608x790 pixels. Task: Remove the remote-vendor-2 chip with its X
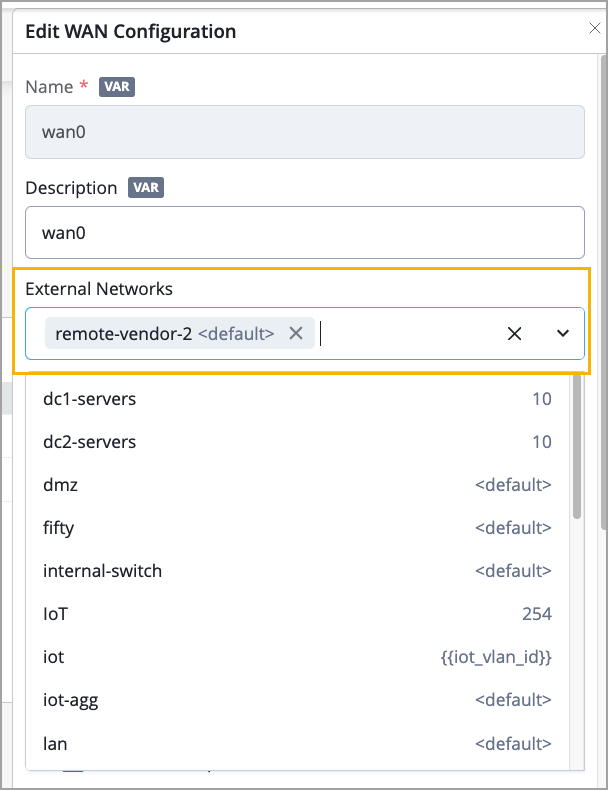click(296, 334)
